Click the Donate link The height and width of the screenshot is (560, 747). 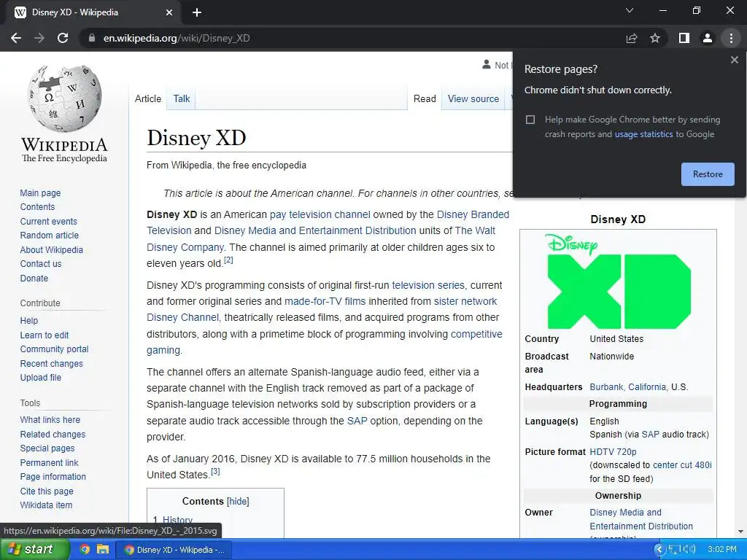pyautogui.click(x=34, y=278)
